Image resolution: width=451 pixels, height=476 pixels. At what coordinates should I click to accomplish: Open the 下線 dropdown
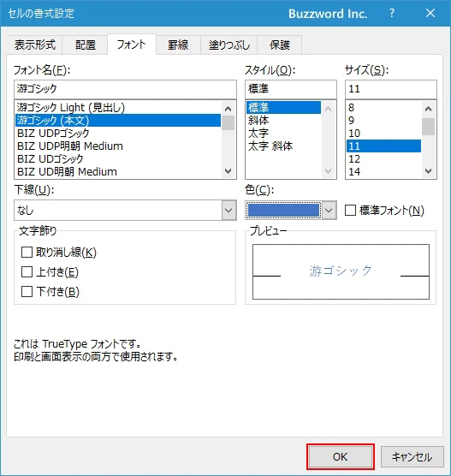point(125,210)
